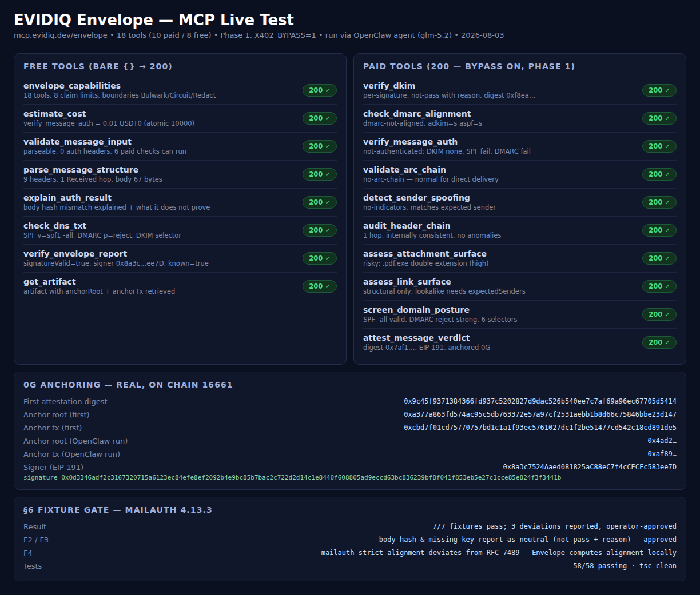Click the 200 badge for attest_message_verdict
The height and width of the screenshot is (595, 700).
659,342
